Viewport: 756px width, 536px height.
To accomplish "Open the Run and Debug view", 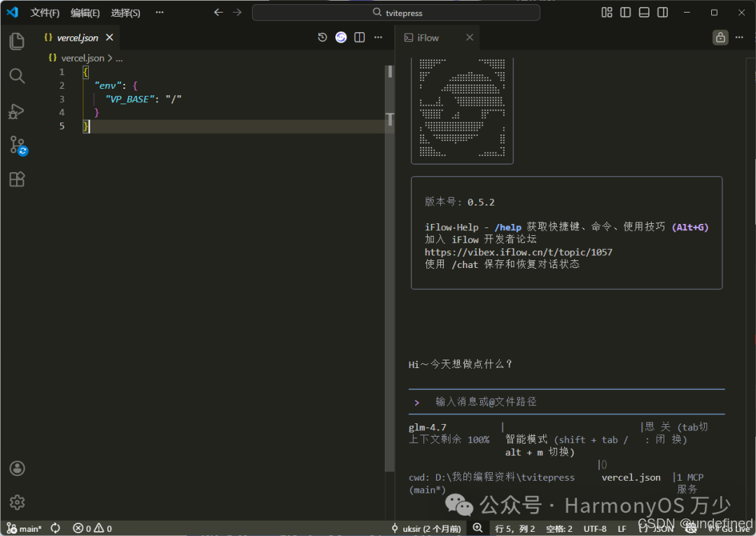I will pos(17,111).
